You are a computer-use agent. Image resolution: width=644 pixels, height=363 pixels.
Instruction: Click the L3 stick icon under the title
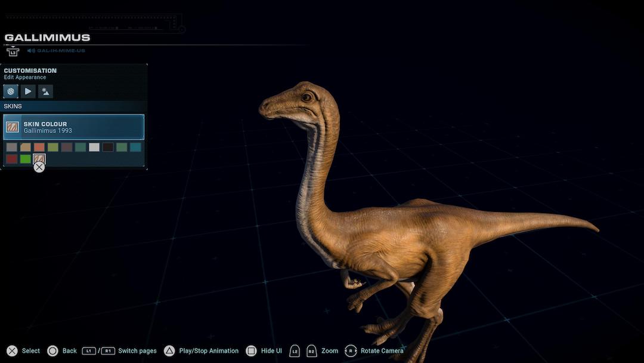pyautogui.click(x=13, y=51)
